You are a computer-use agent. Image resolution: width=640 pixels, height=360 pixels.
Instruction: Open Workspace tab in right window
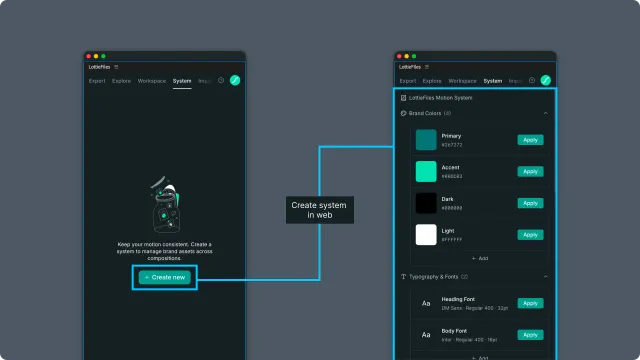(462, 81)
